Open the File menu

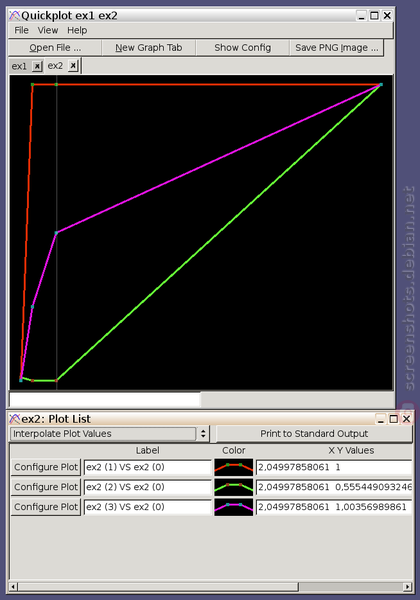tap(21, 30)
